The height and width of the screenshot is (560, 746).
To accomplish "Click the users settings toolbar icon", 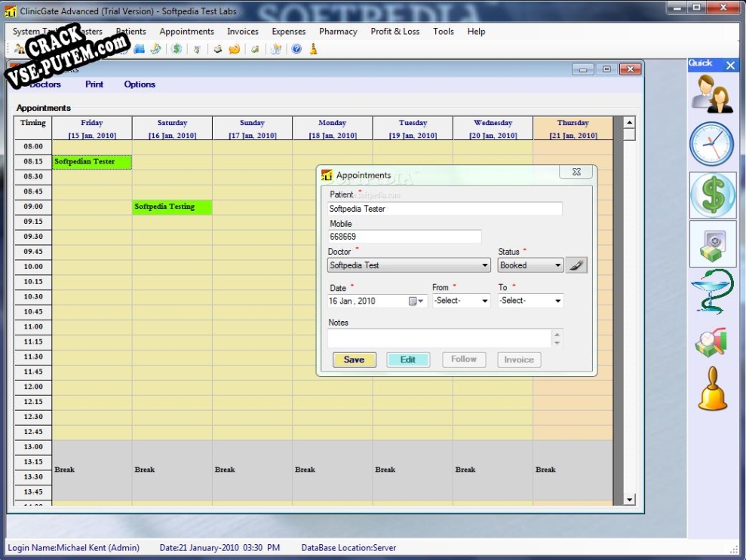I will [276, 49].
